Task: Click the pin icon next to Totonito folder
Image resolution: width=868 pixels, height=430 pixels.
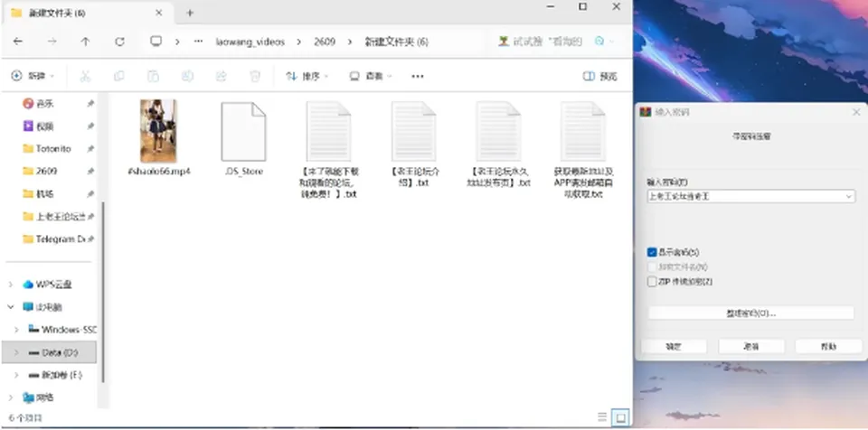Action: pyautogui.click(x=90, y=149)
